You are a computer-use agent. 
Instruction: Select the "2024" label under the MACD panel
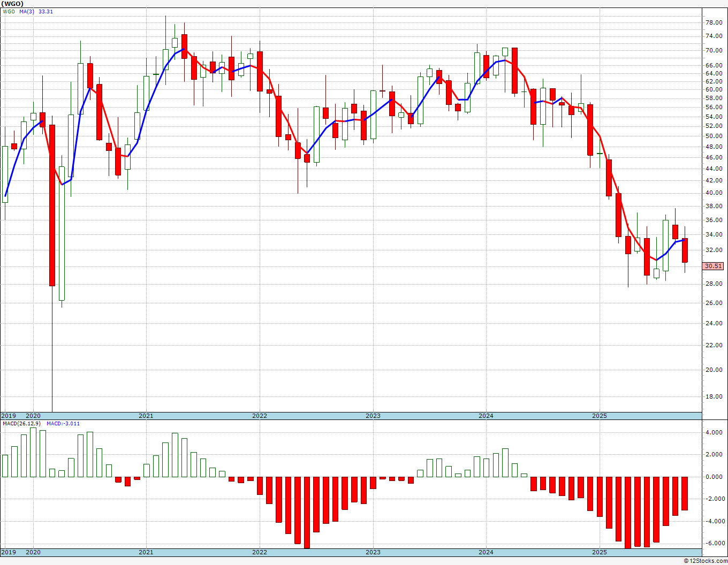pos(486,552)
